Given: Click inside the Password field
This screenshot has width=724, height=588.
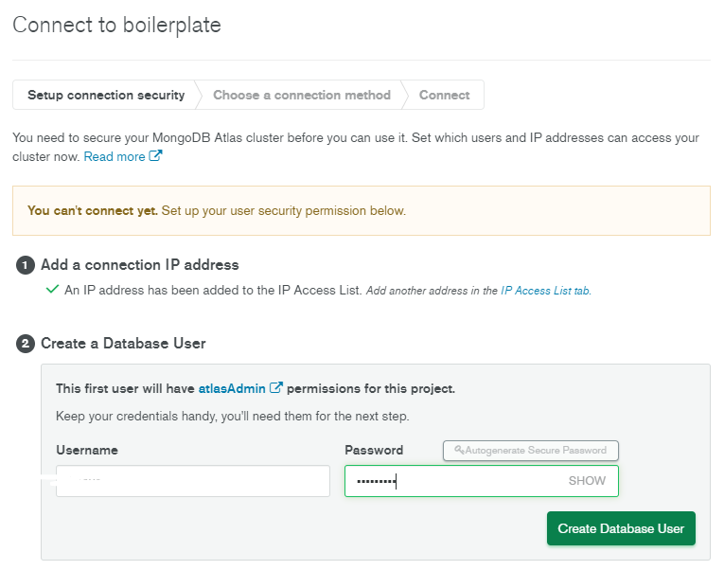Looking at the screenshot, I should (x=454, y=481).
